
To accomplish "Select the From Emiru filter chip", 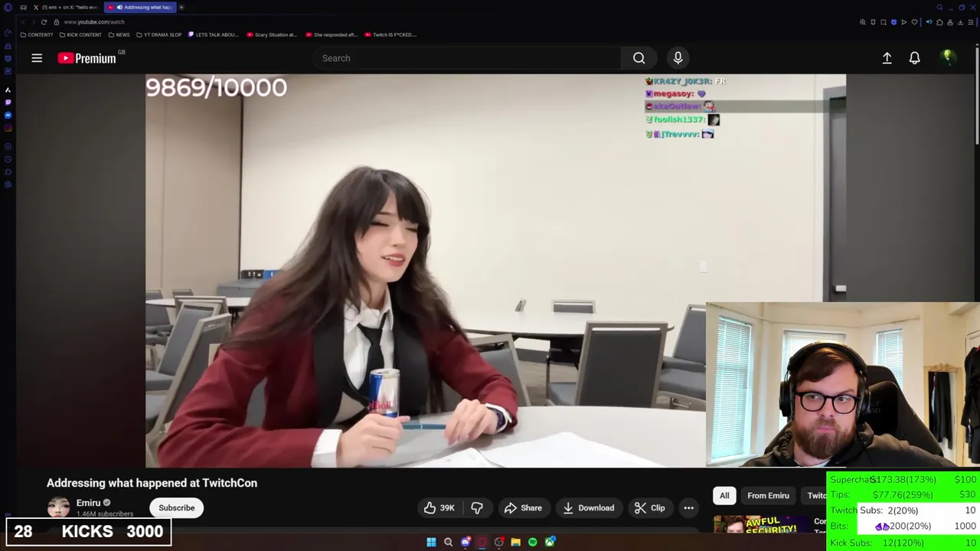I will point(768,496).
